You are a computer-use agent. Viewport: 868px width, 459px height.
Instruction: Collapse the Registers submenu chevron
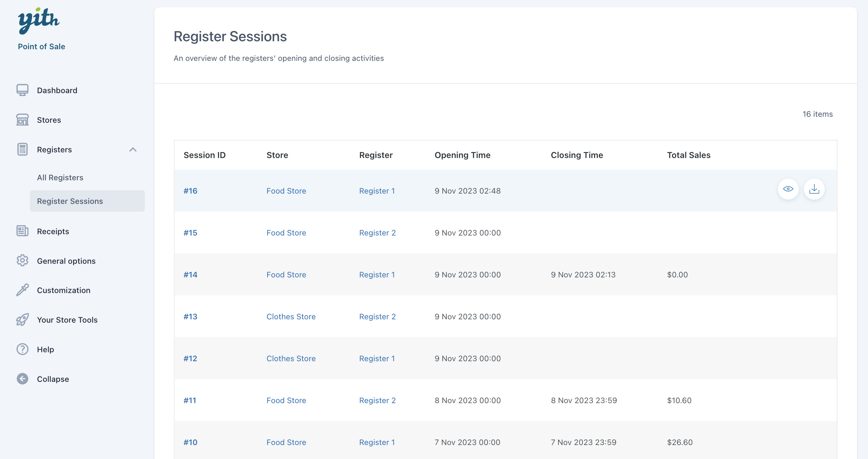tap(133, 150)
